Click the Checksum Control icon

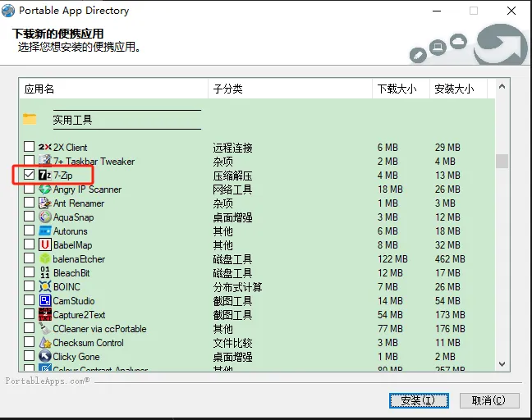point(45,342)
